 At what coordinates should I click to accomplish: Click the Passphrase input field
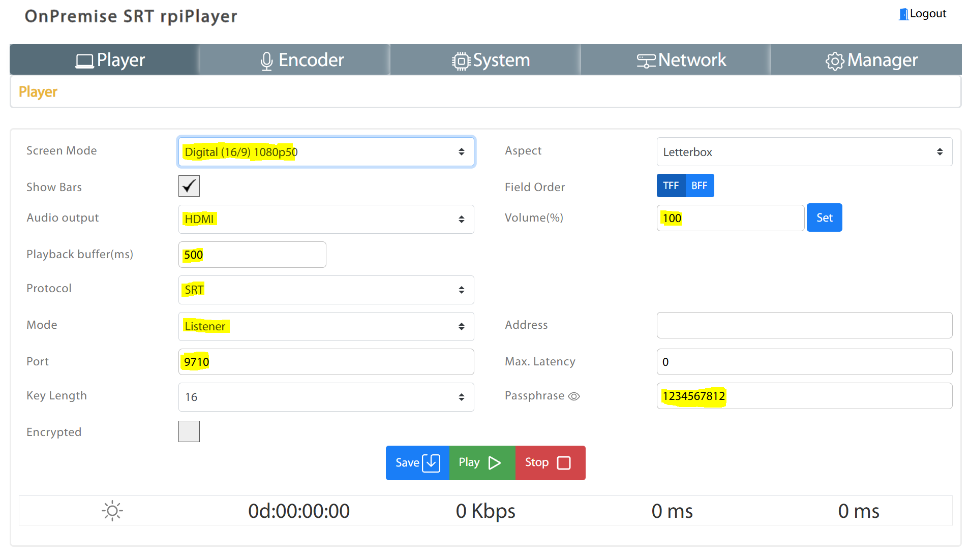(804, 396)
